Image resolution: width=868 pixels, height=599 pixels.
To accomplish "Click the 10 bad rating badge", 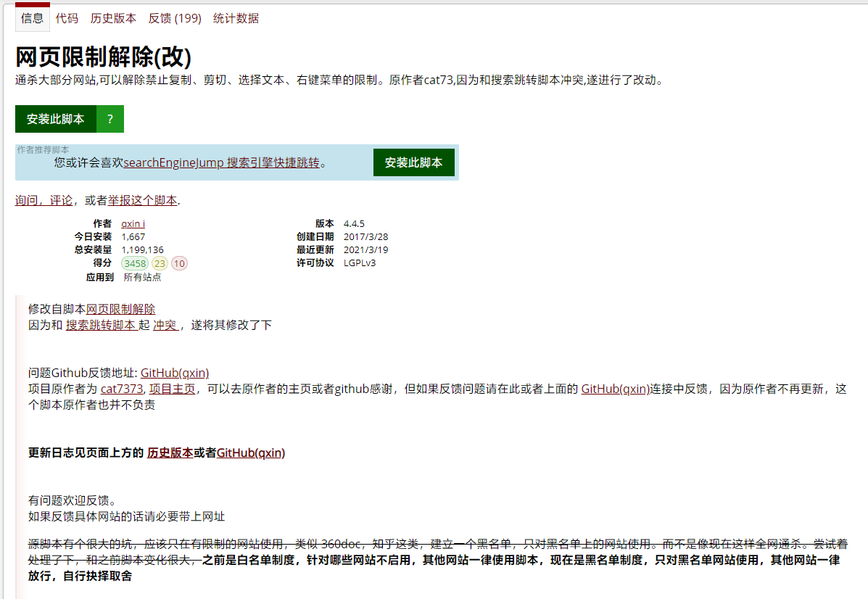I will tap(181, 263).
